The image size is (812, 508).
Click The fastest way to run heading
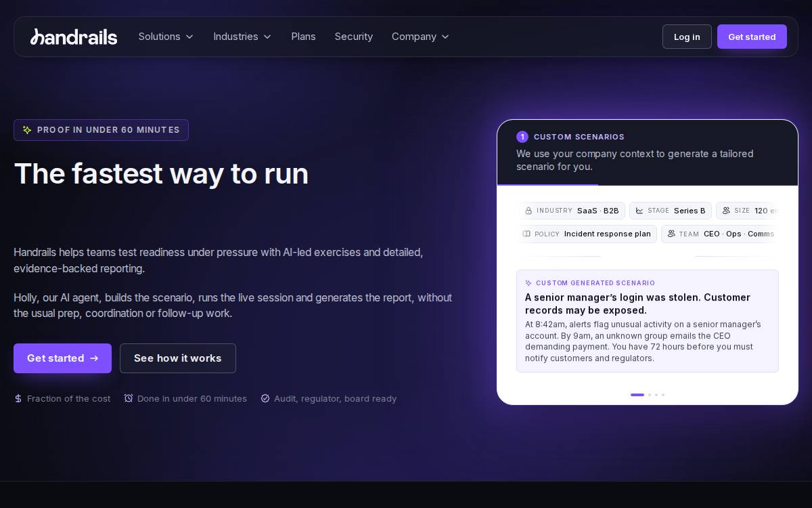(x=161, y=173)
